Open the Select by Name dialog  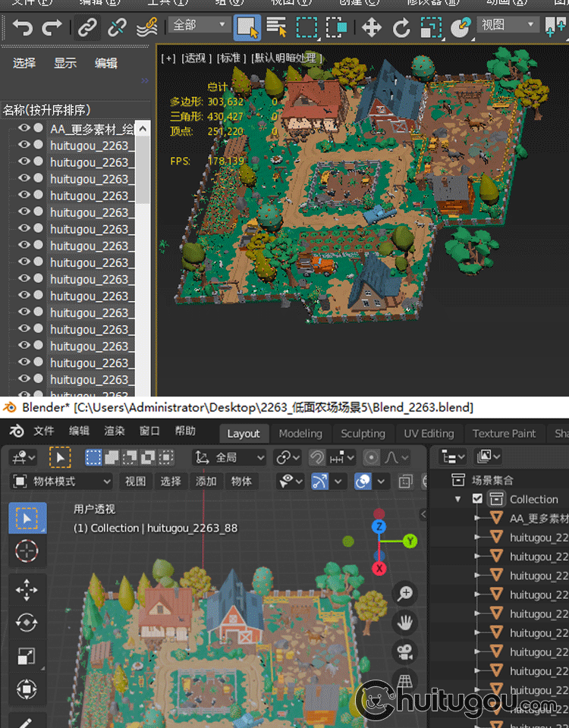point(276,27)
